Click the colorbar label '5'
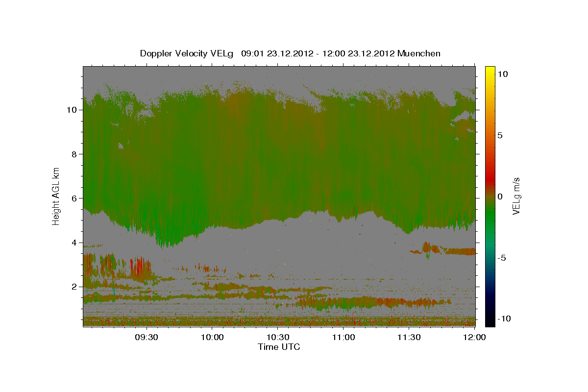The width and height of the screenshot is (588, 392). tap(500, 135)
